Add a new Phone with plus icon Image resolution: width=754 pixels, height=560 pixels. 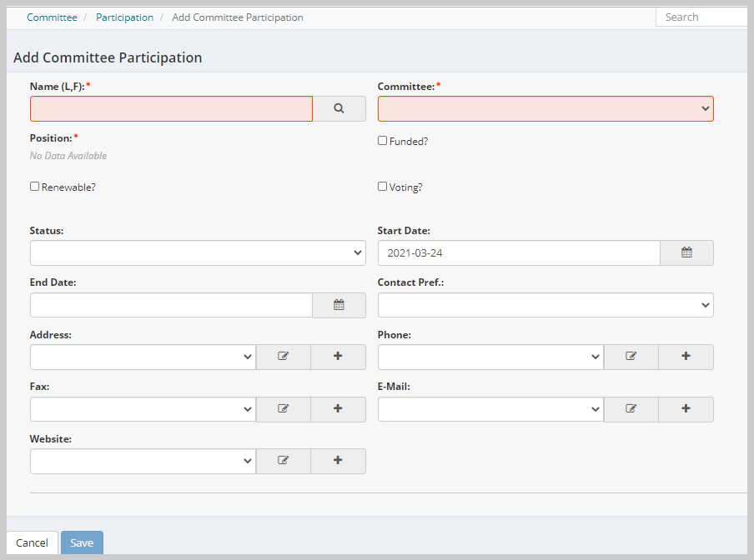coord(686,357)
